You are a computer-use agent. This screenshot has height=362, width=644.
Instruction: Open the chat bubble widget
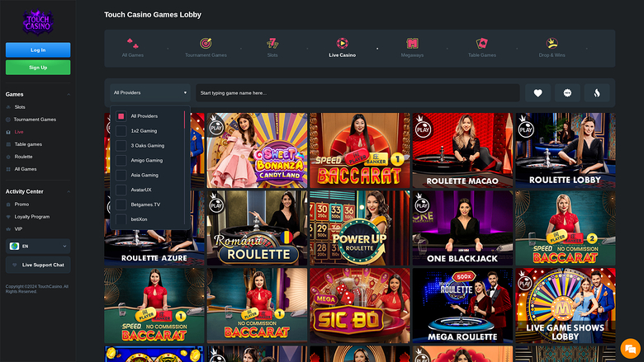point(630,349)
